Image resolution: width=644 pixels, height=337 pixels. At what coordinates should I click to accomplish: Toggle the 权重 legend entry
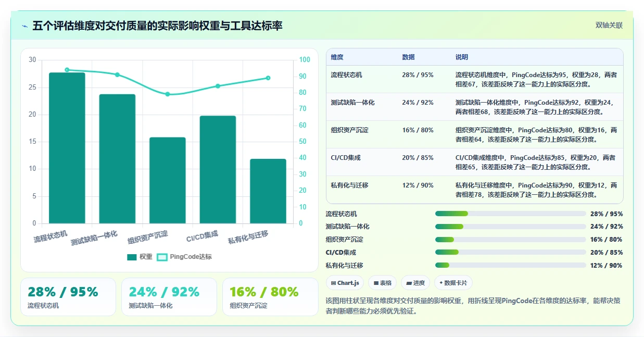(140, 257)
